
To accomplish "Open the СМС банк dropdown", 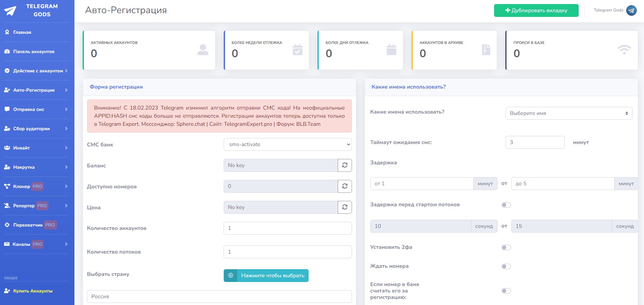I will pos(287,144).
